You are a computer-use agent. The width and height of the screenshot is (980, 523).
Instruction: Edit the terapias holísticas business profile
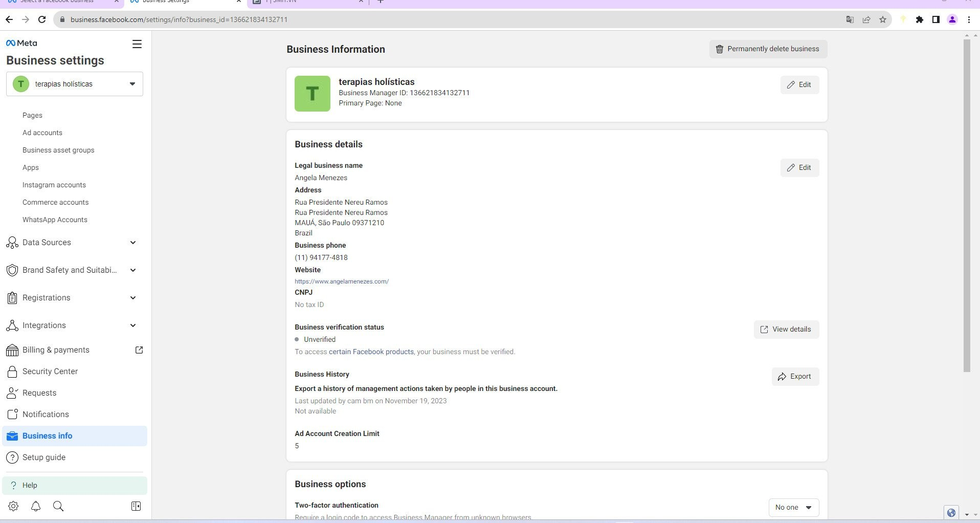[799, 85]
